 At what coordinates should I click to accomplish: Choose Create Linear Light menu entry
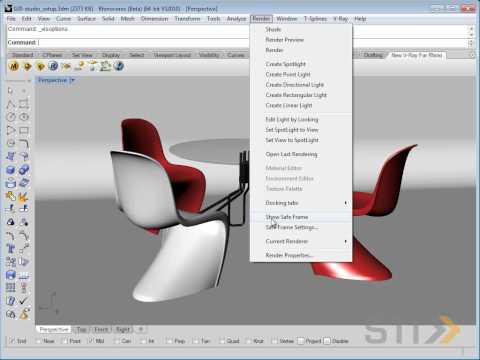pyautogui.click(x=301, y=105)
